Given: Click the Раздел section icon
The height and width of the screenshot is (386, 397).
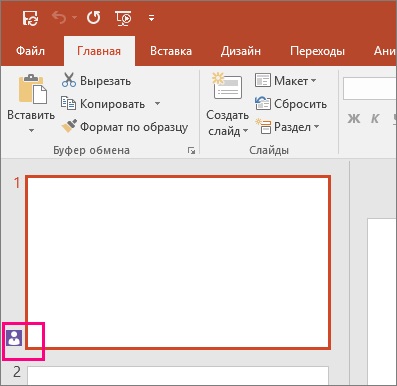Looking at the screenshot, I should coord(263,126).
